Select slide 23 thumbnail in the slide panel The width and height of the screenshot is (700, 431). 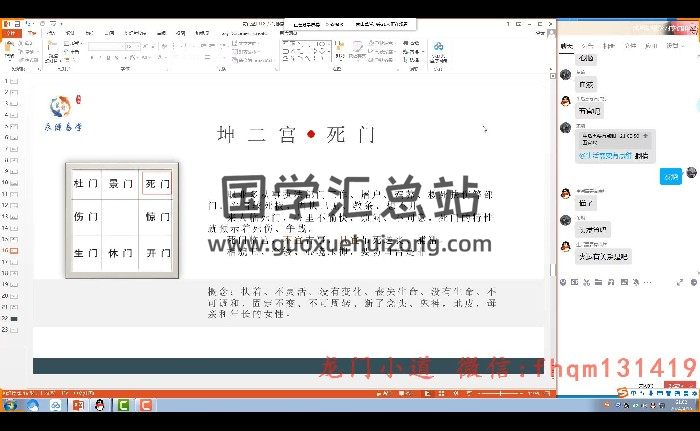pos(14,330)
